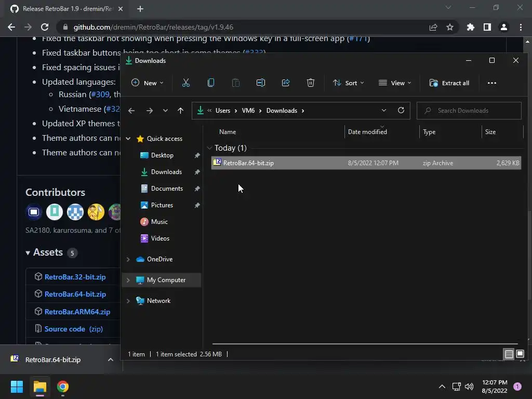Open volume control in system tray
This screenshot has height=399, width=532.
(469, 387)
